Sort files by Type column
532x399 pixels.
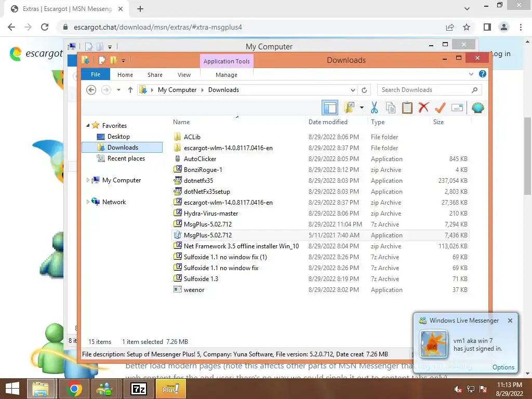coord(378,122)
